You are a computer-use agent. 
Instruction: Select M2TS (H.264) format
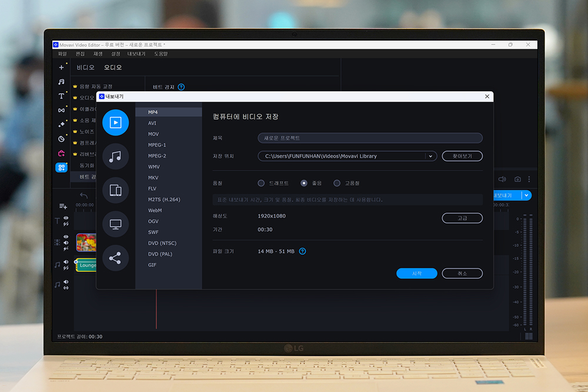tap(168, 199)
